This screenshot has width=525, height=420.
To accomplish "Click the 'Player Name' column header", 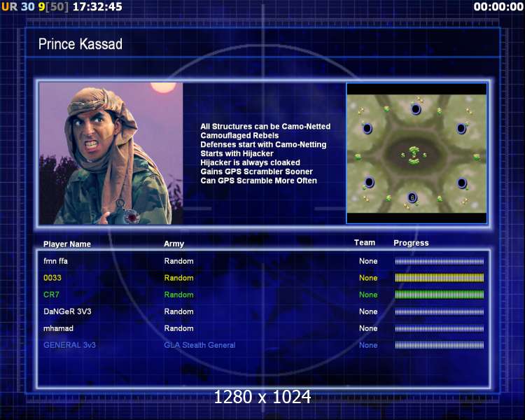I will (67, 244).
